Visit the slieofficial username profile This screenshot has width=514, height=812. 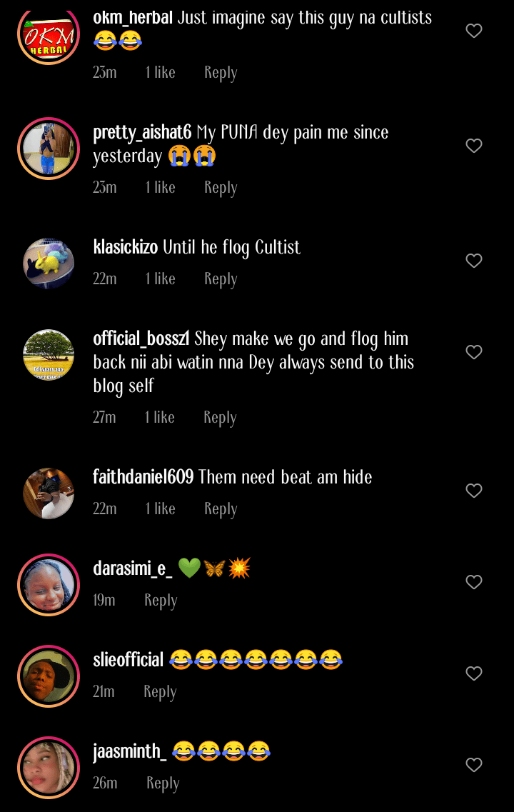128,660
